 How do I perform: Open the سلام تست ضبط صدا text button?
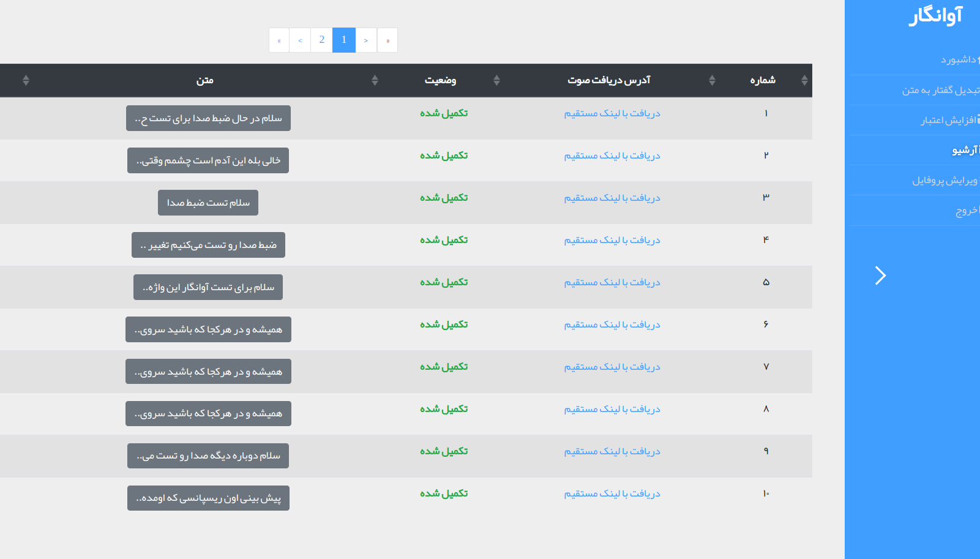(208, 203)
